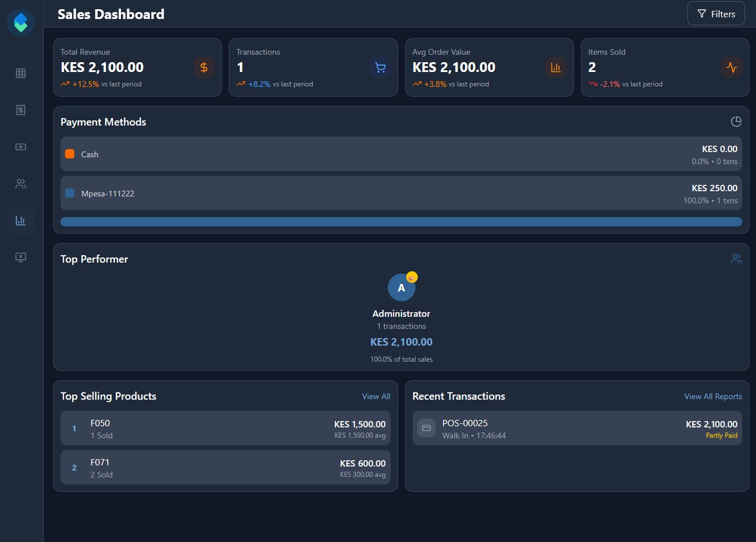
Task: Open the users icon in sidebar
Action: pyautogui.click(x=21, y=184)
